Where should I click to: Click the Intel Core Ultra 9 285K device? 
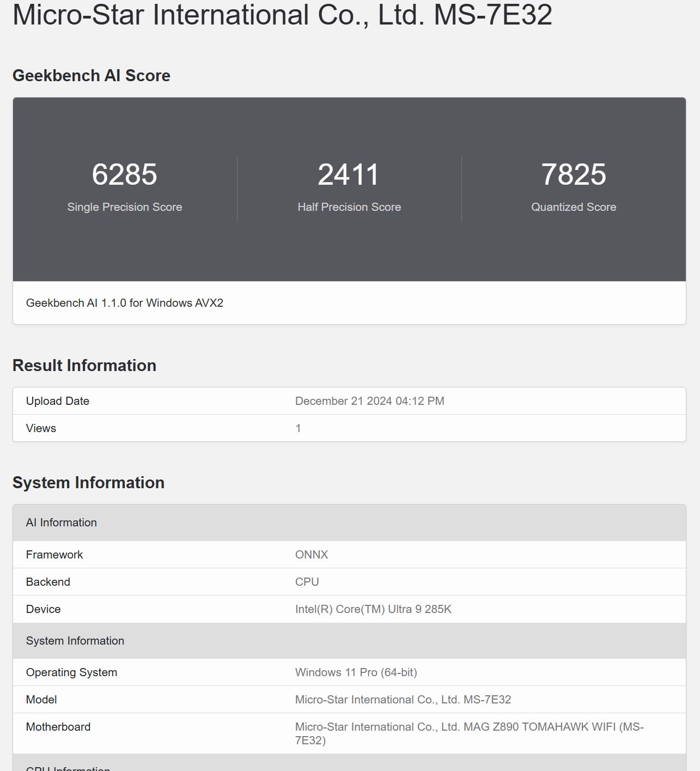[373, 609]
